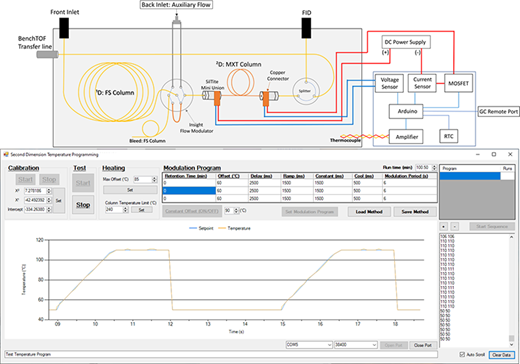Click the minus button under Program list
Image resolution: width=520 pixels, height=364 pixels.
pos(455,227)
